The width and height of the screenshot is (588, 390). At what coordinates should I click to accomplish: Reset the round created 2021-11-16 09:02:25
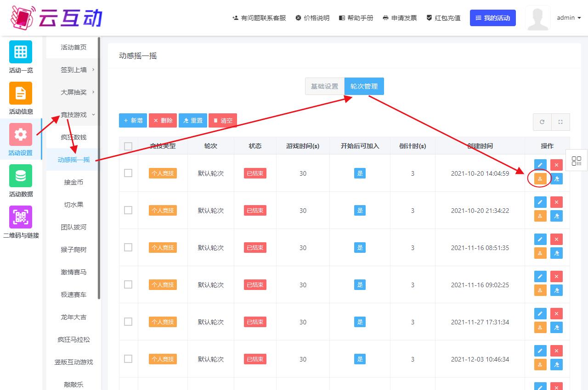click(556, 290)
